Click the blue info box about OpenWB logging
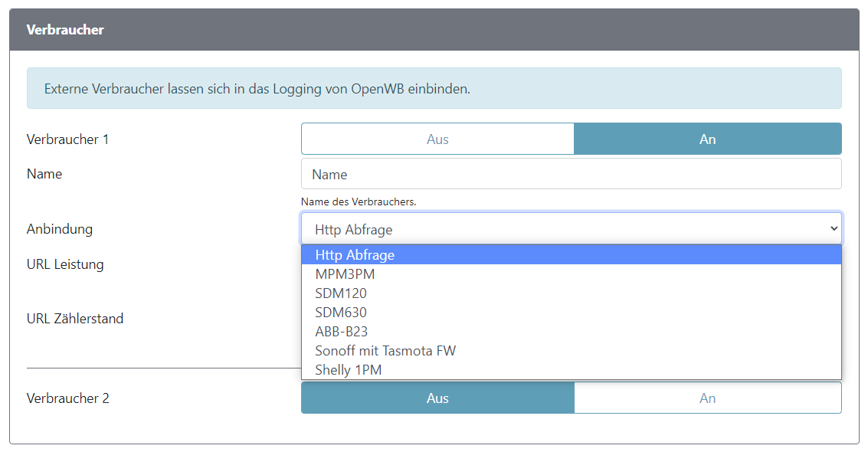The width and height of the screenshot is (868, 452). pos(434,88)
